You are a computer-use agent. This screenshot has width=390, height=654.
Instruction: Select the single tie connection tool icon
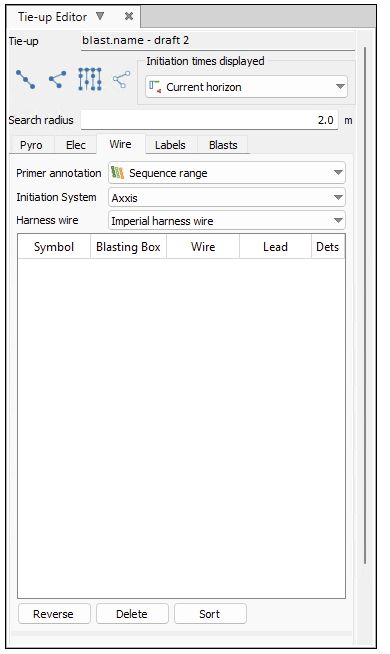pyautogui.click(x=25, y=79)
